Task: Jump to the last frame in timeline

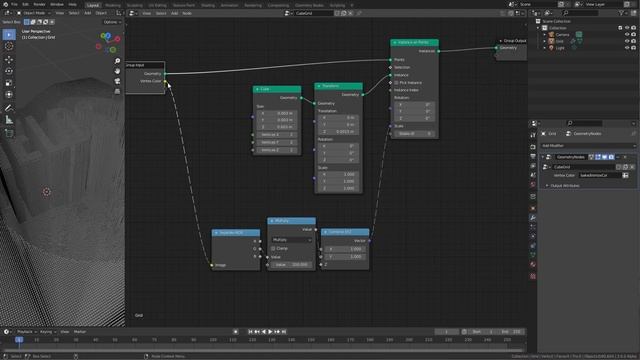Action: (284, 332)
